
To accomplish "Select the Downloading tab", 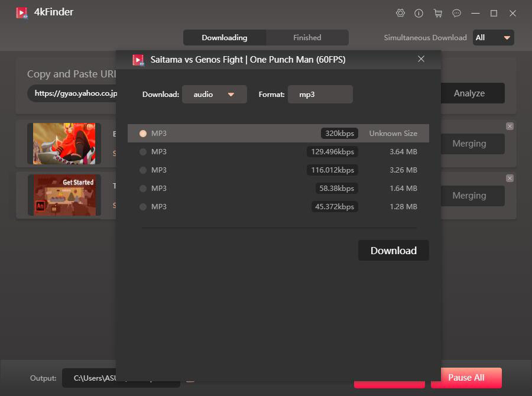I will pyautogui.click(x=225, y=37).
